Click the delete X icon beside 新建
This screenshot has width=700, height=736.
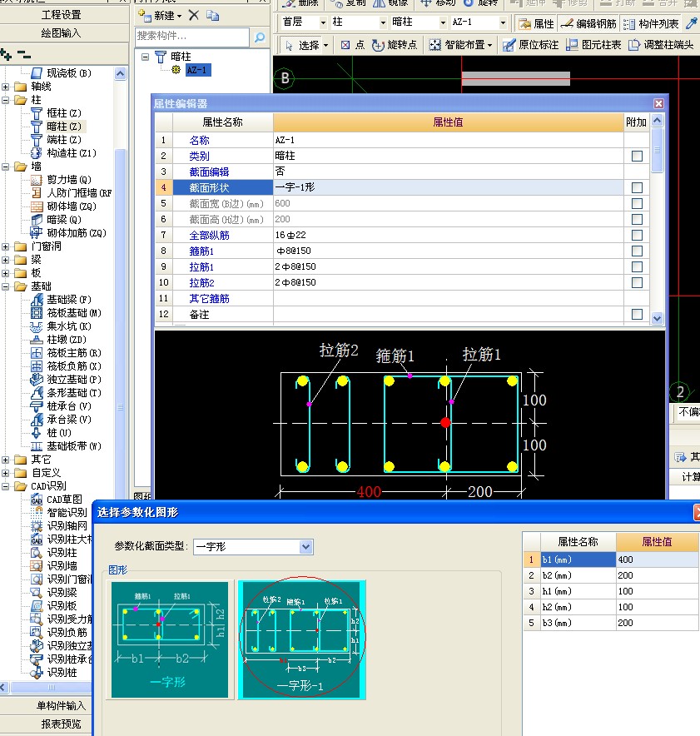coord(194,16)
